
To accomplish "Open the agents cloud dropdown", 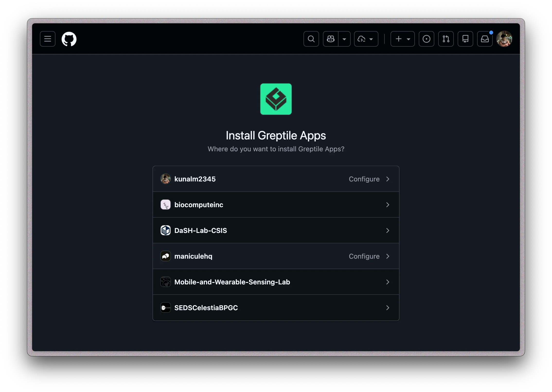I will pos(366,39).
